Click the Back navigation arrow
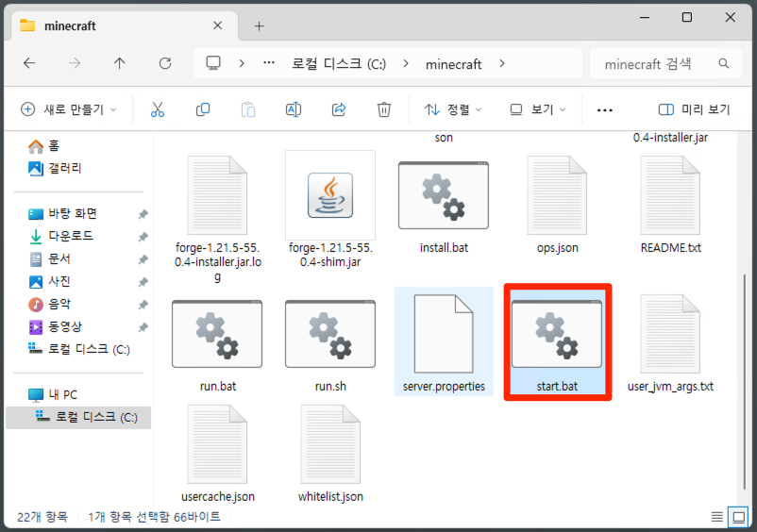This screenshot has height=532, width=757. click(29, 63)
